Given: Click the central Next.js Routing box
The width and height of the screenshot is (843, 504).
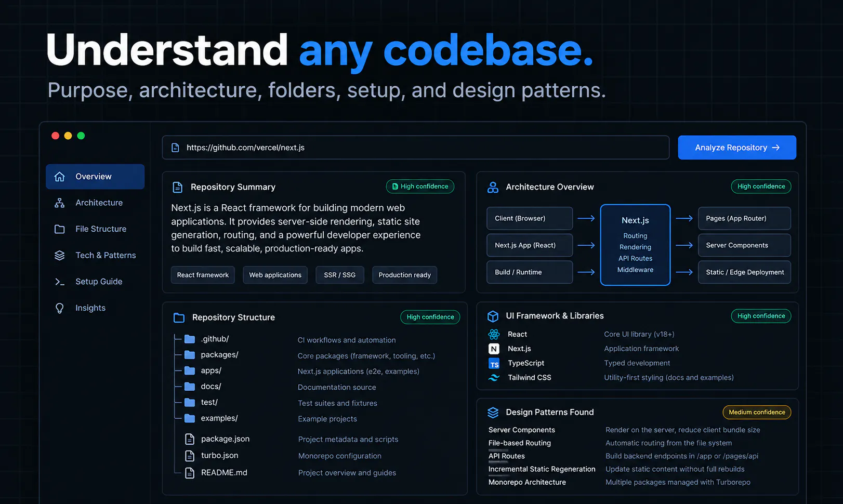Looking at the screenshot, I should [635, 245].
